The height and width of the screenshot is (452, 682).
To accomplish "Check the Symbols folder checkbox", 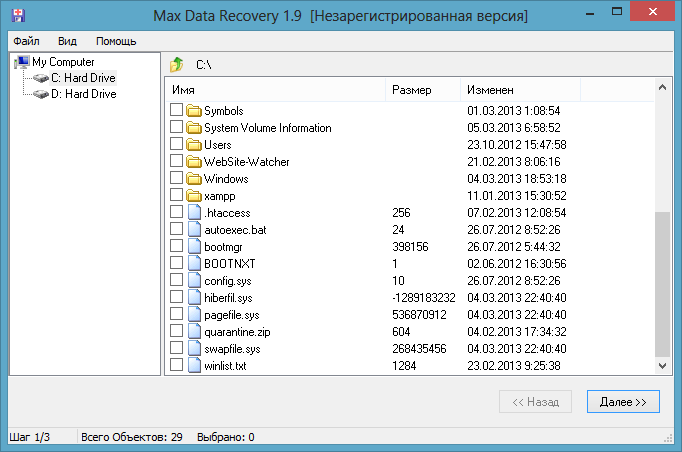I will click(176, 110).
